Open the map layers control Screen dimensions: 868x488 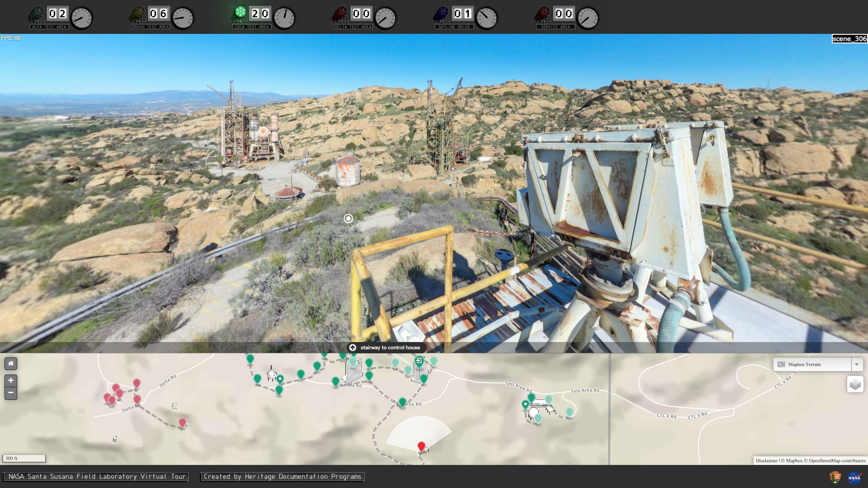pos(855,384)
